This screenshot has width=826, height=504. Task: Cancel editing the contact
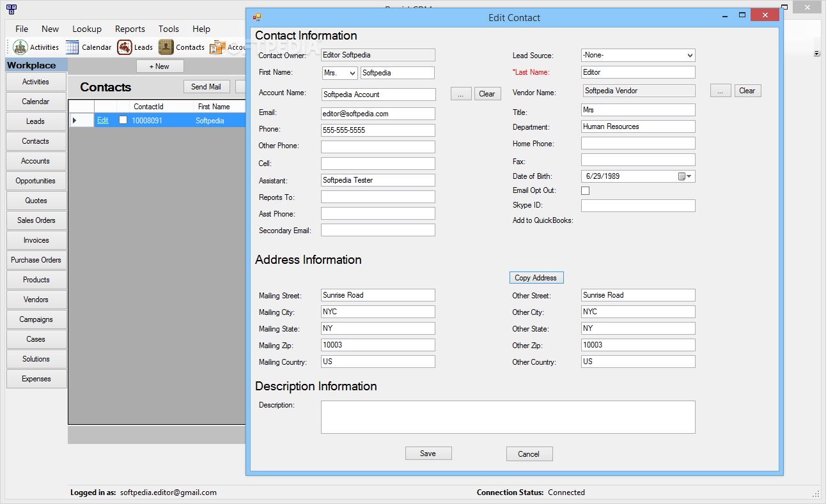click(529, 454)
